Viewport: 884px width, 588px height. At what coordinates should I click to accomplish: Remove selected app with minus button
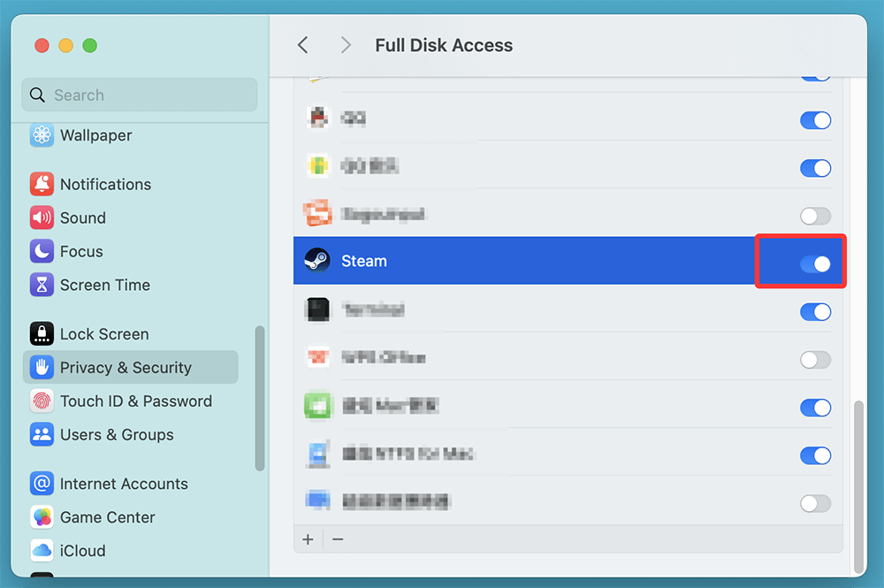click(x=338, y=538)
